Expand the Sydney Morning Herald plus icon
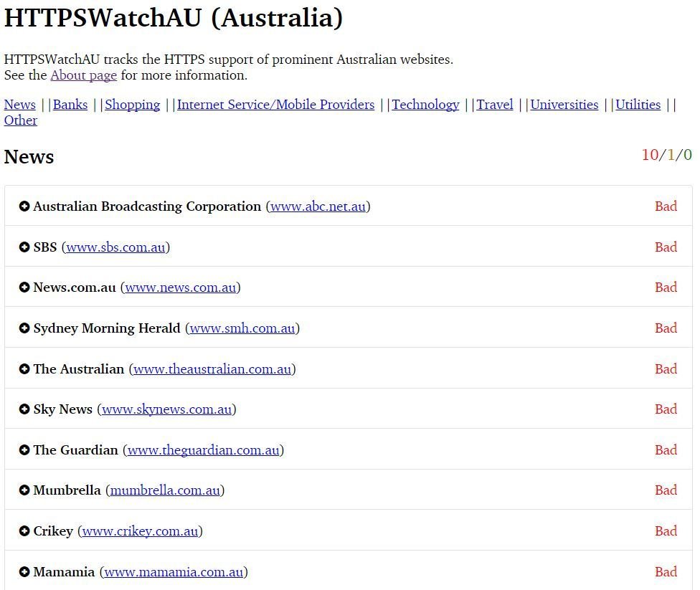The height and width of the screenshot is (590, 700). (x=24, y=328)
